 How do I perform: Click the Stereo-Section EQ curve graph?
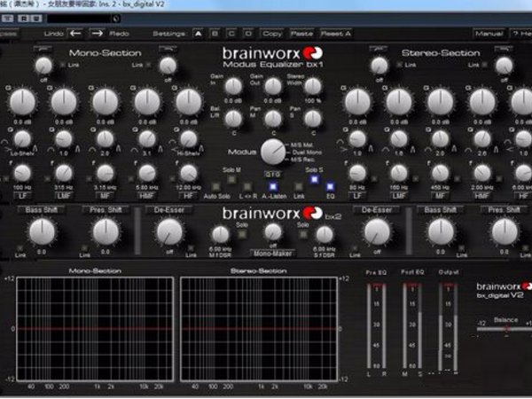coord(259,329)
